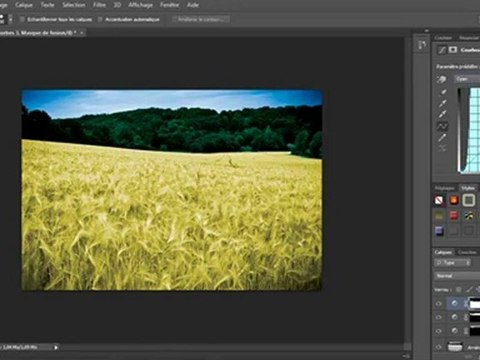480x360 pixels.
Task: Click the third layer's mask link icon
Action: pyautogui.click(x=466, y=331)
